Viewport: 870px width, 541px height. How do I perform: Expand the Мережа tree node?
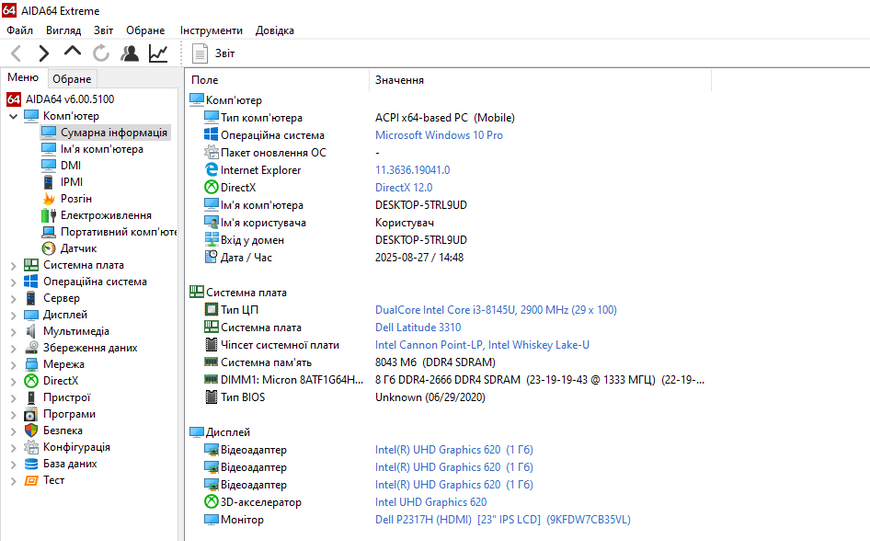[13, 365]
